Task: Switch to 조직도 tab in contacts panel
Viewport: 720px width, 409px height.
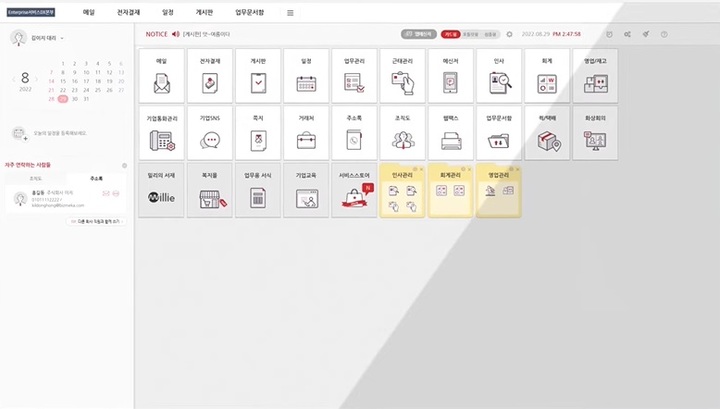Action: coord(36,178)
